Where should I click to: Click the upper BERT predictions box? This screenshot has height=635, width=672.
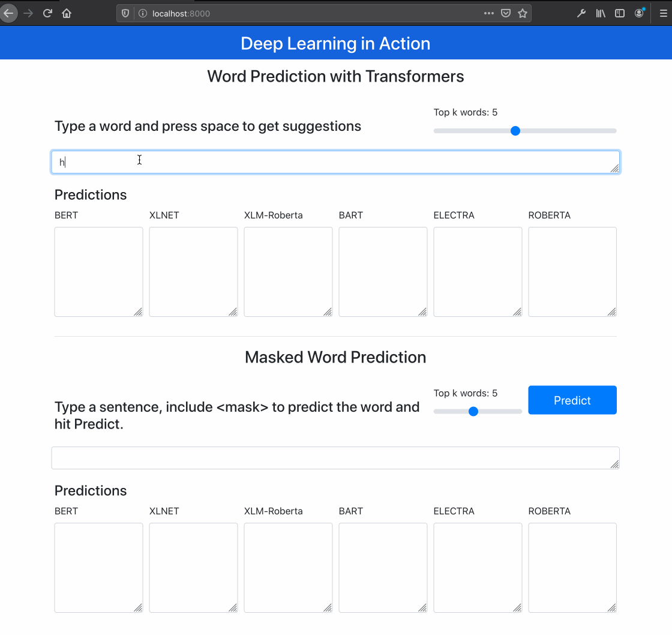click(x=98, y=272)
